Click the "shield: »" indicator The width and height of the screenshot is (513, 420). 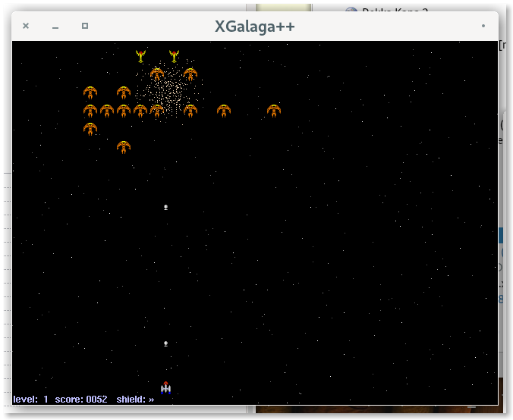point(135,400)
